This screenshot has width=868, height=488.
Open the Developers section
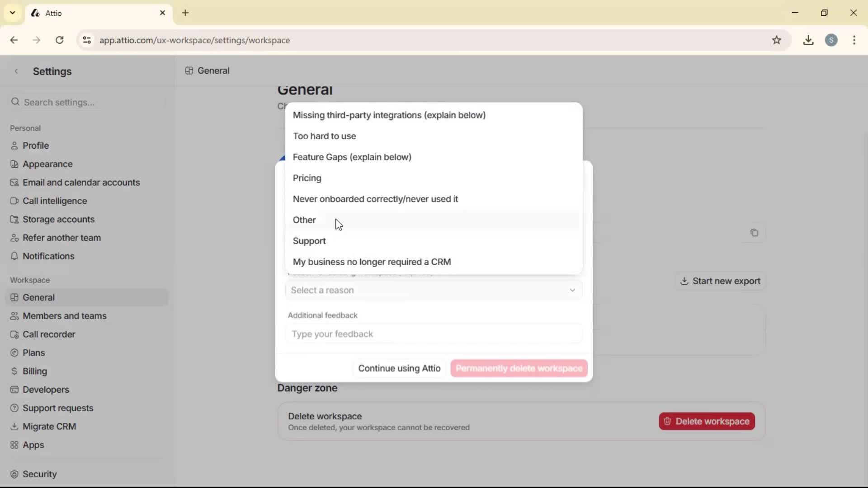pyautogui.click(x=45, y=389)
